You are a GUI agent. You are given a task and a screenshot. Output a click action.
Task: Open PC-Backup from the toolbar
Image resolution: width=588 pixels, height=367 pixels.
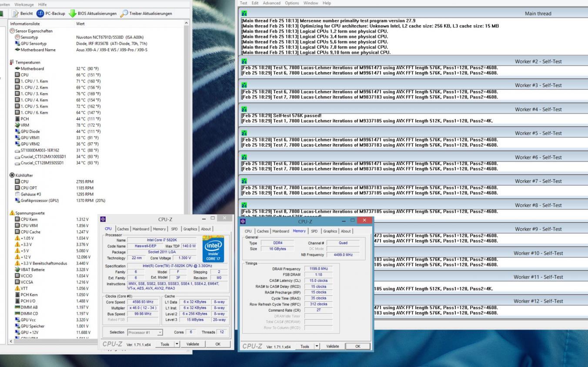tap(40, 13)
